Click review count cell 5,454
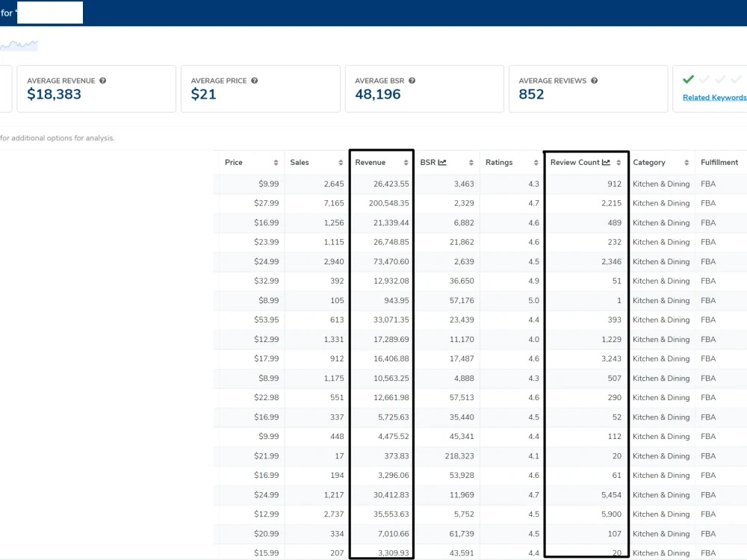This screenshot has height=560, width=747. coord(611,495)
